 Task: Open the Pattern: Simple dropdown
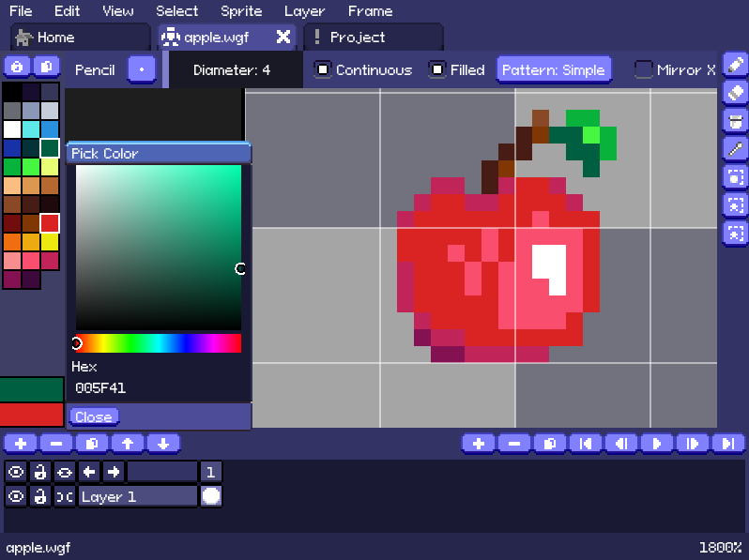pos(554,69)
